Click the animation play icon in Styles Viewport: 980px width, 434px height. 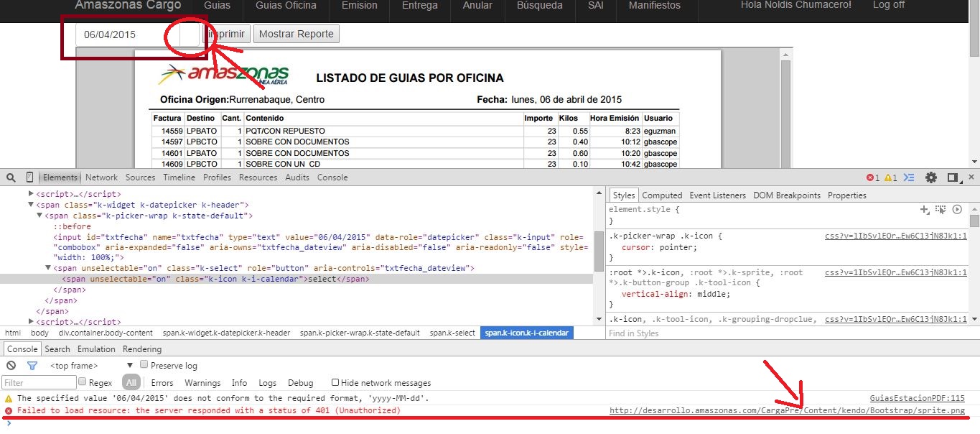pyautogui.click(x=956, y=210)
